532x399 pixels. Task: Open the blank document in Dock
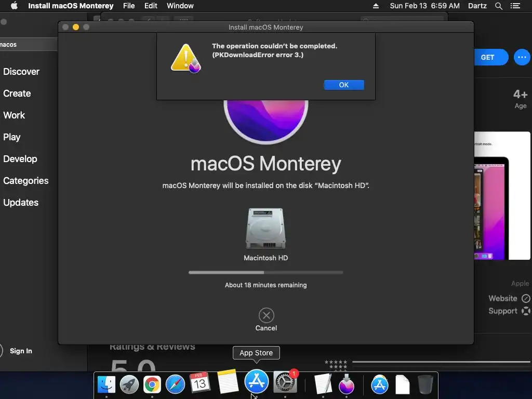402,384
